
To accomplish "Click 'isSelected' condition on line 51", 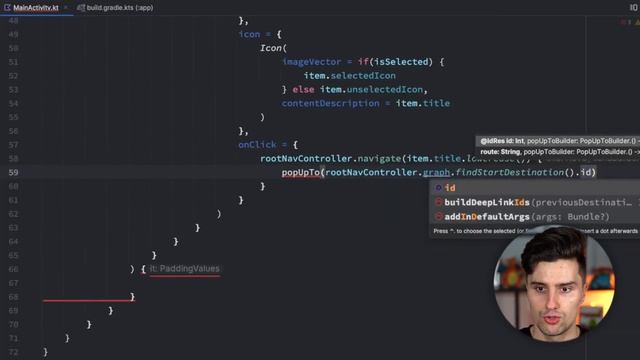I will (402, 62).
